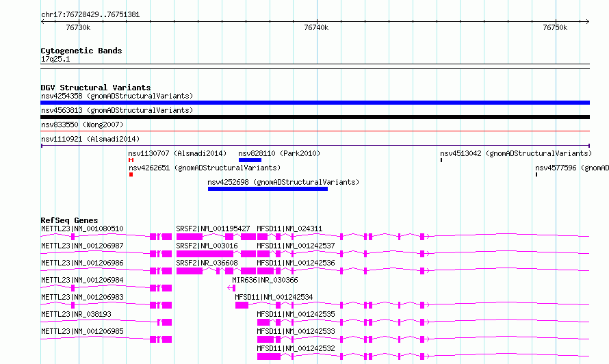Click the black bar of nsv4563813

coord(315,117)
